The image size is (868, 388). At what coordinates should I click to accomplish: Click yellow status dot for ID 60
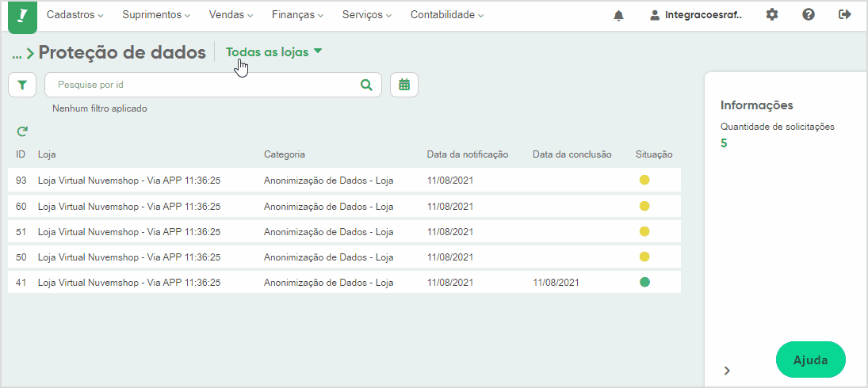point(644,206)
